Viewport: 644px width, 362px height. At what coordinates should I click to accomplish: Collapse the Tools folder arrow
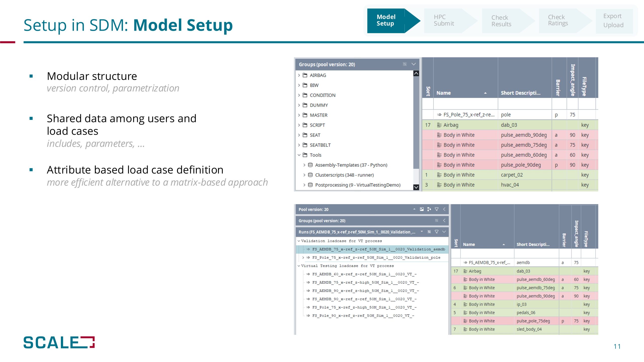coord(299,155)
